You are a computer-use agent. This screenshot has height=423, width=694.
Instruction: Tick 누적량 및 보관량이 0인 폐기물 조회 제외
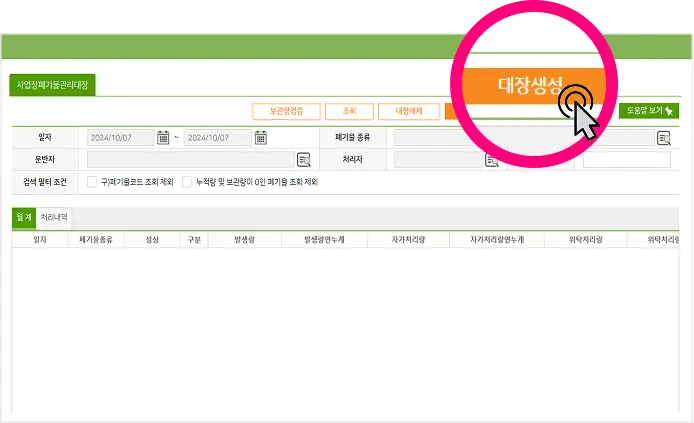[187, 182]
